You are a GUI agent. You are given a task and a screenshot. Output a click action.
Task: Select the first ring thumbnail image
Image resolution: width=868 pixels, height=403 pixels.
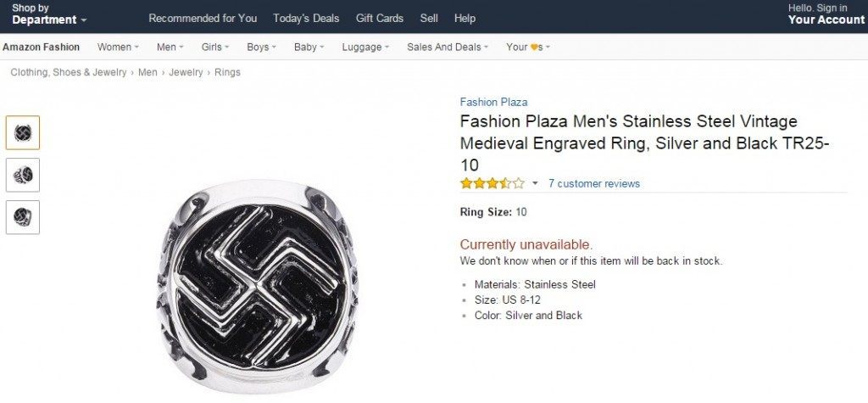point(23,132)
